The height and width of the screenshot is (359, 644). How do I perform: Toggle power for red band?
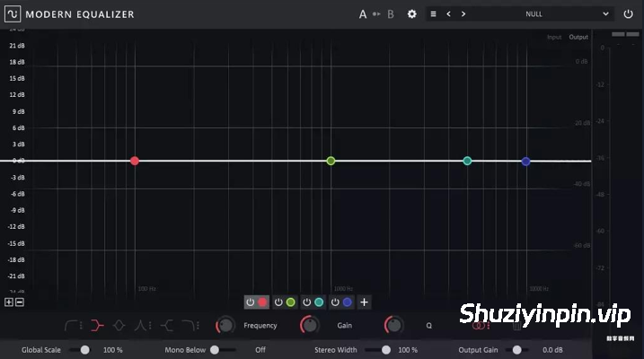(250, 302)
